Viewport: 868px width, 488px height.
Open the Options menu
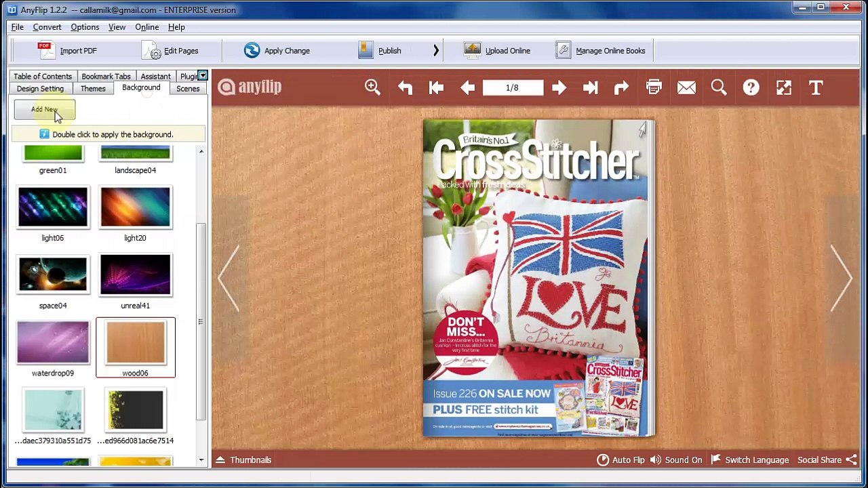tap(85, 27)
